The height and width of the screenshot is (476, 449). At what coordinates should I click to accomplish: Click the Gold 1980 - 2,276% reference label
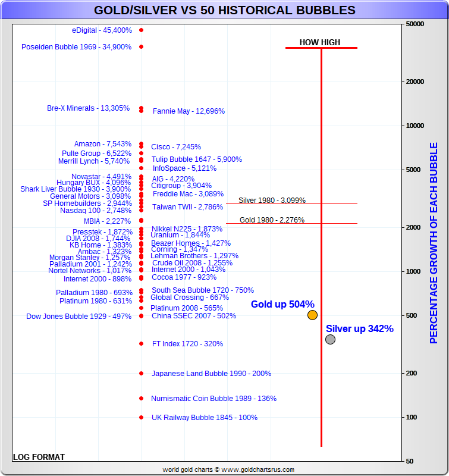coord(272,220)
